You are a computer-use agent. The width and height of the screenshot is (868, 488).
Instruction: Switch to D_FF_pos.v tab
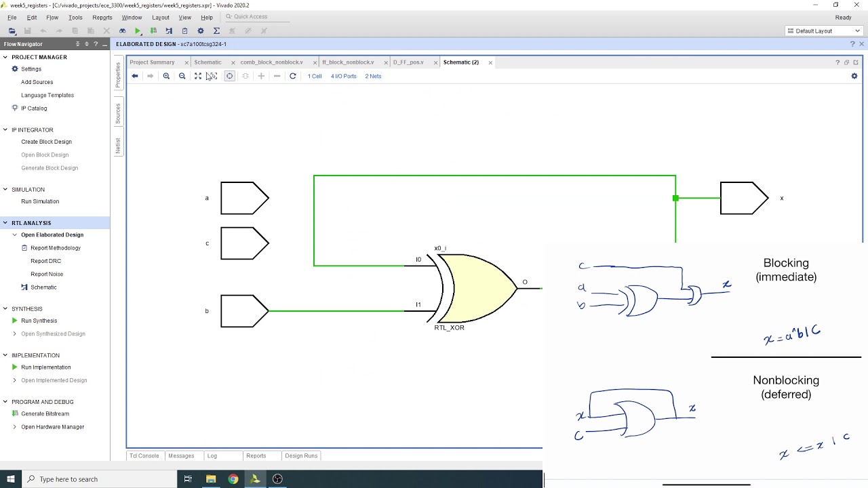(408, 62)
